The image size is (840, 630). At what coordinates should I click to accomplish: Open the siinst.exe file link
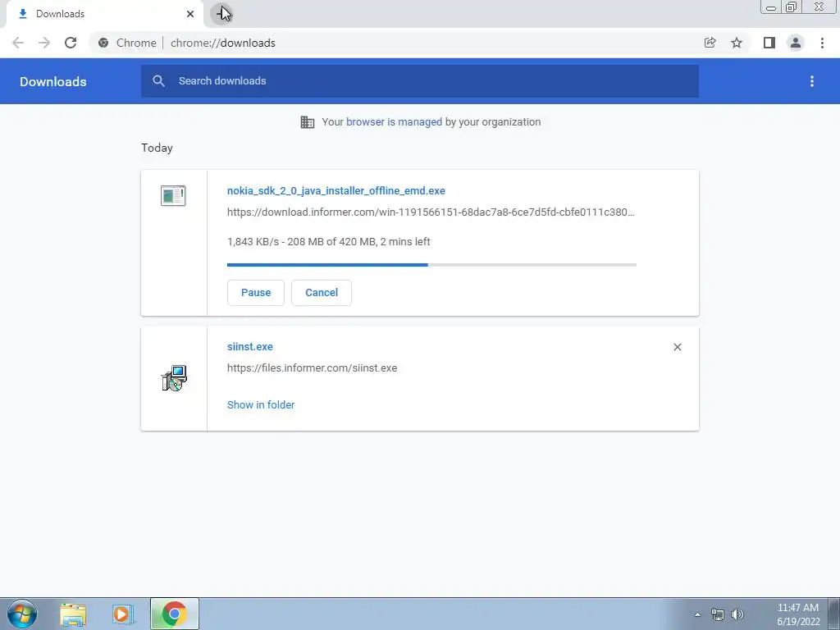click(x=250, y=347)
